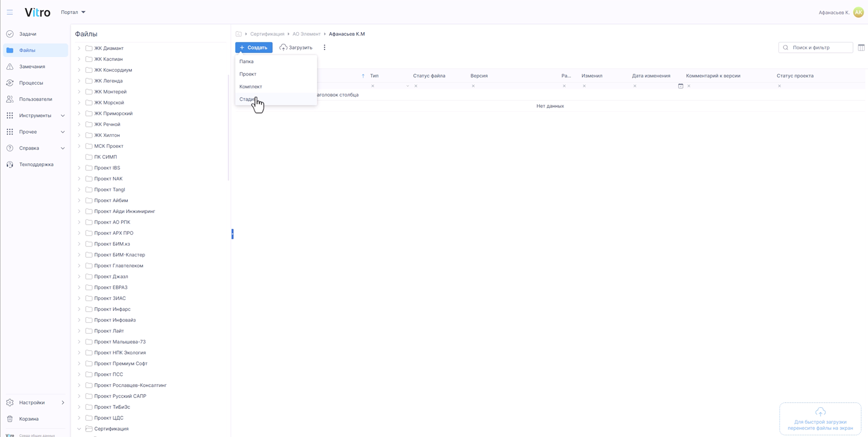
Task: Select the ПК СИМП folder
Action: [105, 157]
